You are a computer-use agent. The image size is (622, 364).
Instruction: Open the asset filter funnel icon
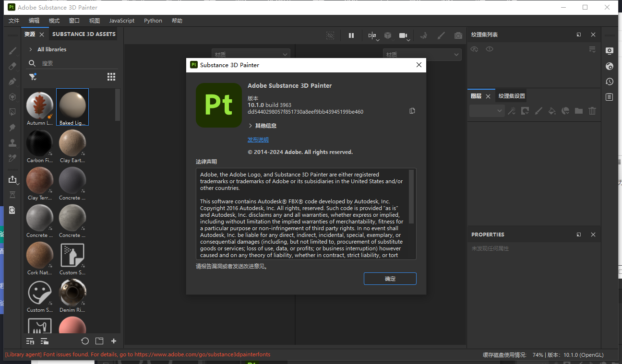(33, 77)
